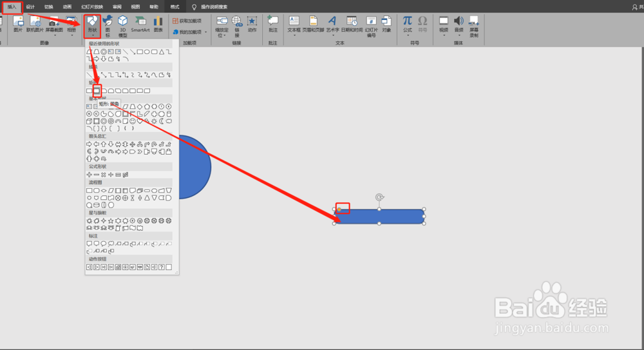Open the 屏幕截图 screenshot dropdown
The height and width of the screenshot is (350, 644).
[54, 26]
